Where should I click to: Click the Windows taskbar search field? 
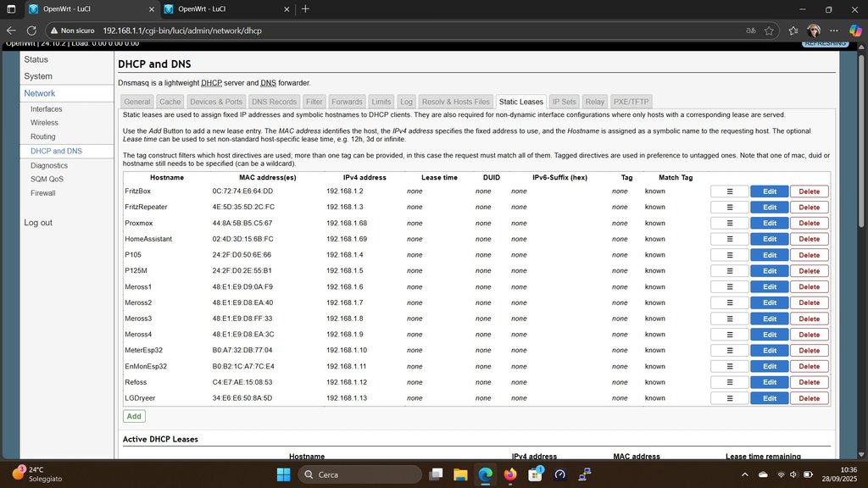click(x=359, y=474)
